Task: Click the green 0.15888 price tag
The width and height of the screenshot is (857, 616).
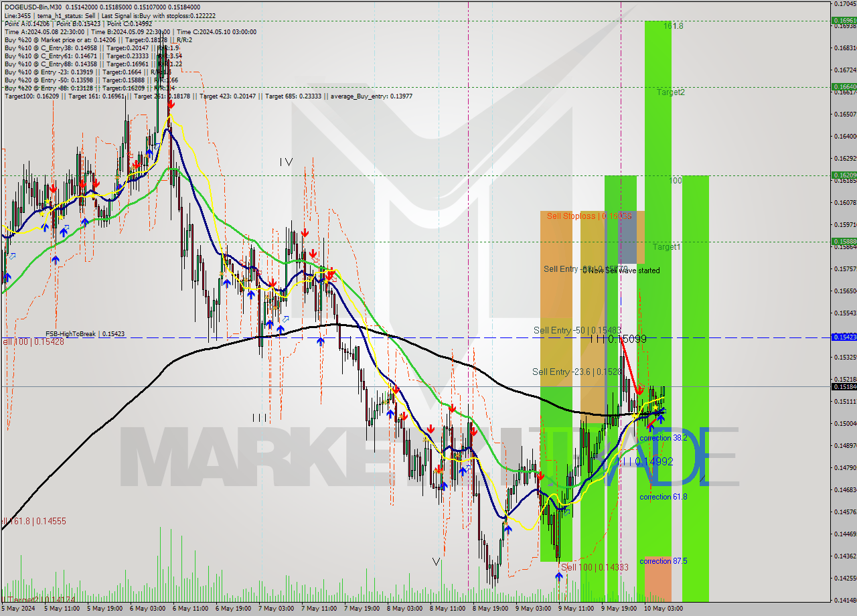Action: tap(844, 241)
